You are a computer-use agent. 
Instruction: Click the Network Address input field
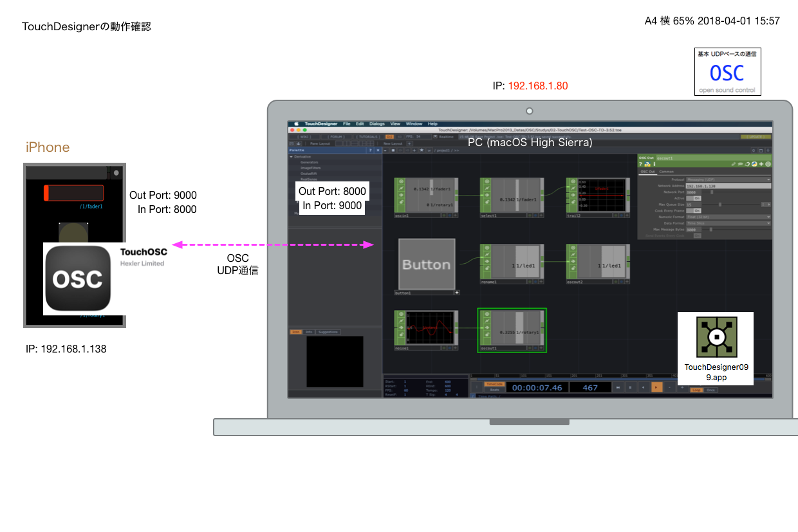pos(728,186)
